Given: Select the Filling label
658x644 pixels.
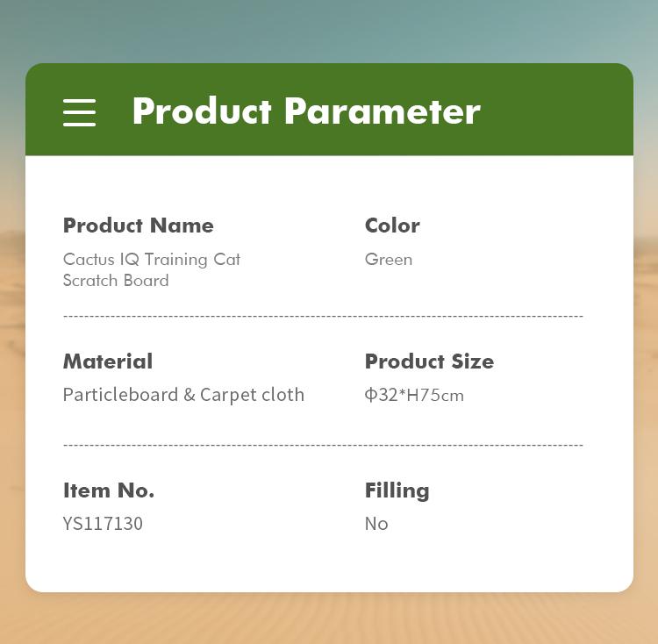Looking at the screenshot, I should [x=397, y=490].
